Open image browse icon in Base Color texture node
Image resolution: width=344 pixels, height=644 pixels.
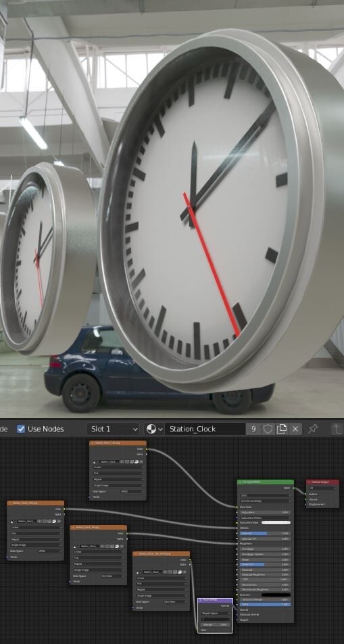[95, 461]
